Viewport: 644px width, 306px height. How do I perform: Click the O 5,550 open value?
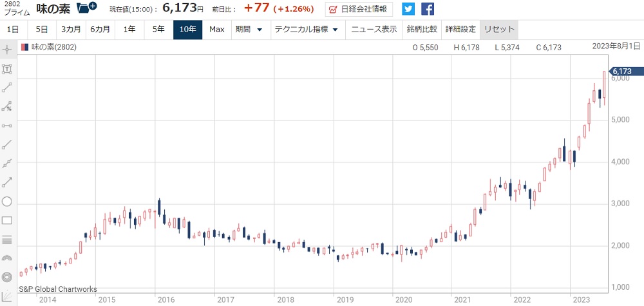[426, 48]
